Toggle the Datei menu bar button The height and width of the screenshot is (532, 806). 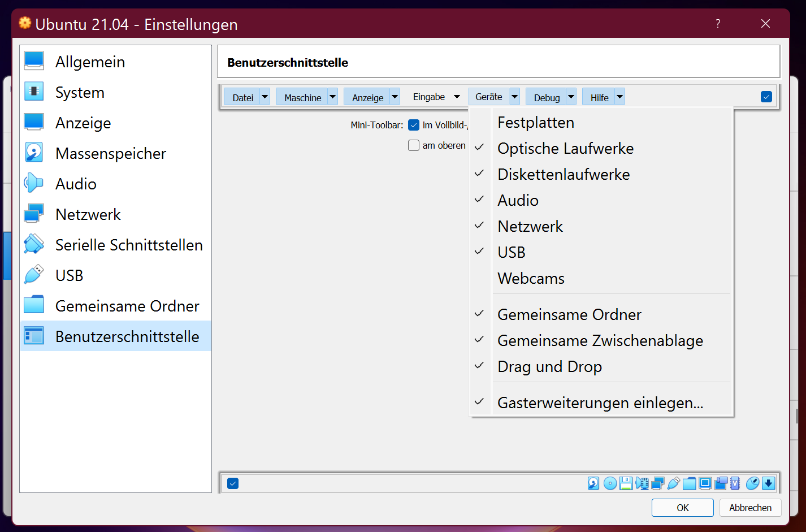click(242, 97)
